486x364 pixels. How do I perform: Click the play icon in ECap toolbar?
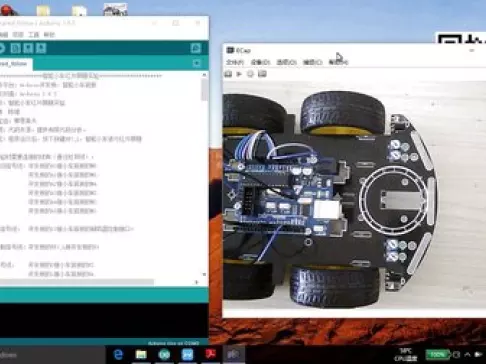[x=239, y=74]
